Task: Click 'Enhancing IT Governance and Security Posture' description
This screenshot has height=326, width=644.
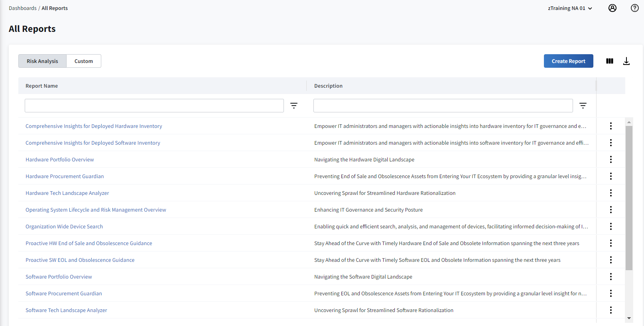Action: point(368,210)
